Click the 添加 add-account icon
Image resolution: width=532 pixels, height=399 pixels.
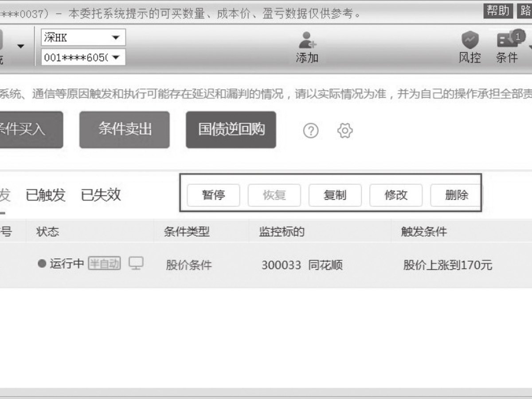click(x=307, y=40)
